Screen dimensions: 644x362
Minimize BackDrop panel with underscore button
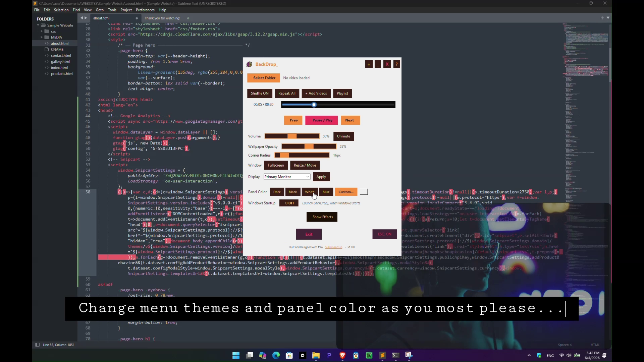378,64
